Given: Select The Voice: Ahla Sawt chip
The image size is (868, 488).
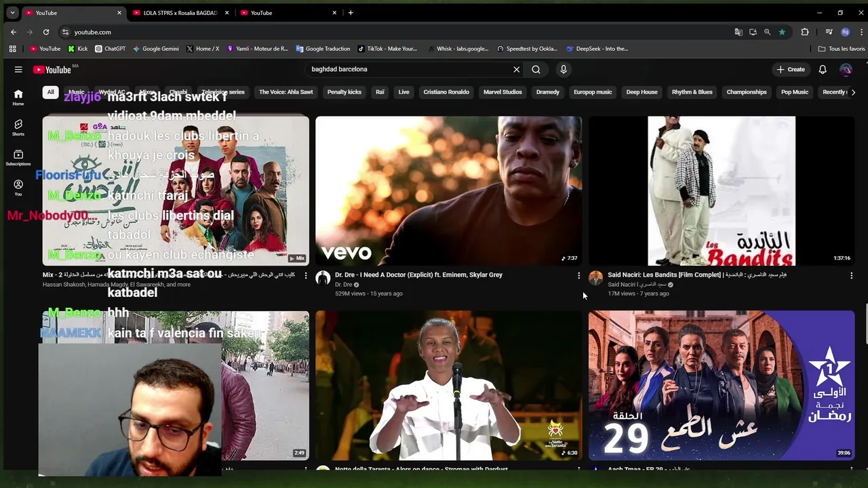Looking at the screenshot, I should pyautogui.click(x=286, y=92).
